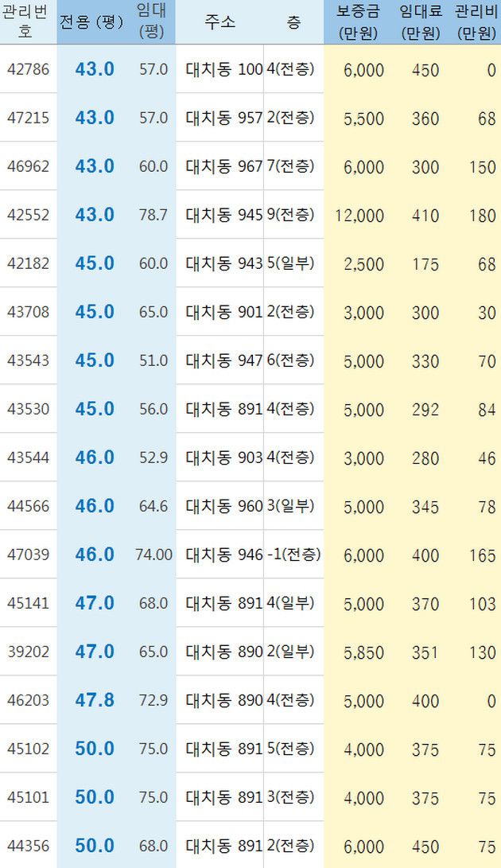This screenshot has width=501, height=868.
Task: Click address 대치동 946
Action: click(x=224, y=555)
